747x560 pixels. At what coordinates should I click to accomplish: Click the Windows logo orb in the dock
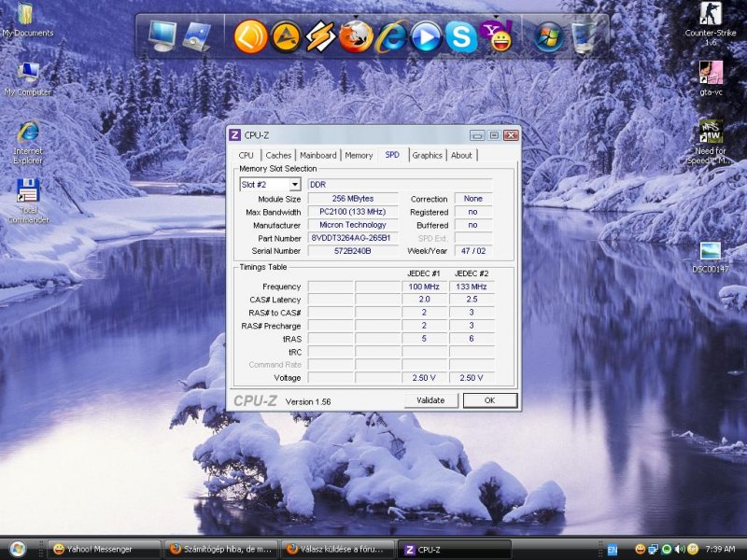(x=548, y=36)
